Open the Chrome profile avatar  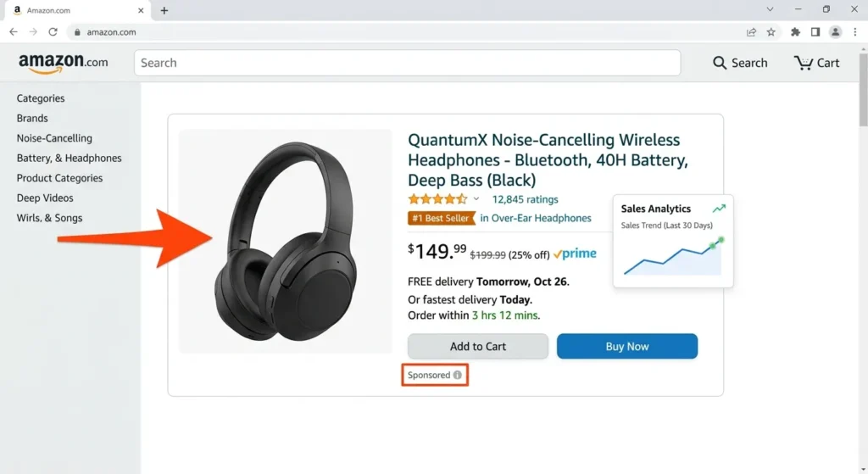[x=835, y=32]
